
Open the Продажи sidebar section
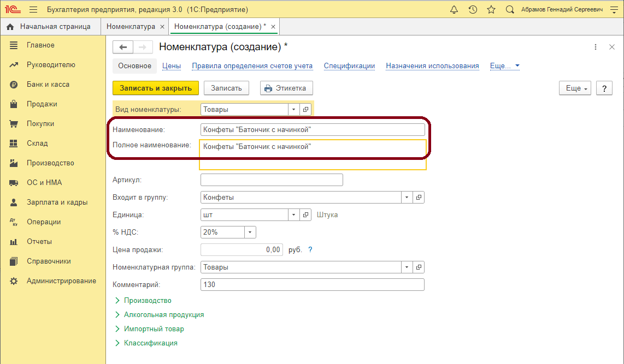pos(42,104)
